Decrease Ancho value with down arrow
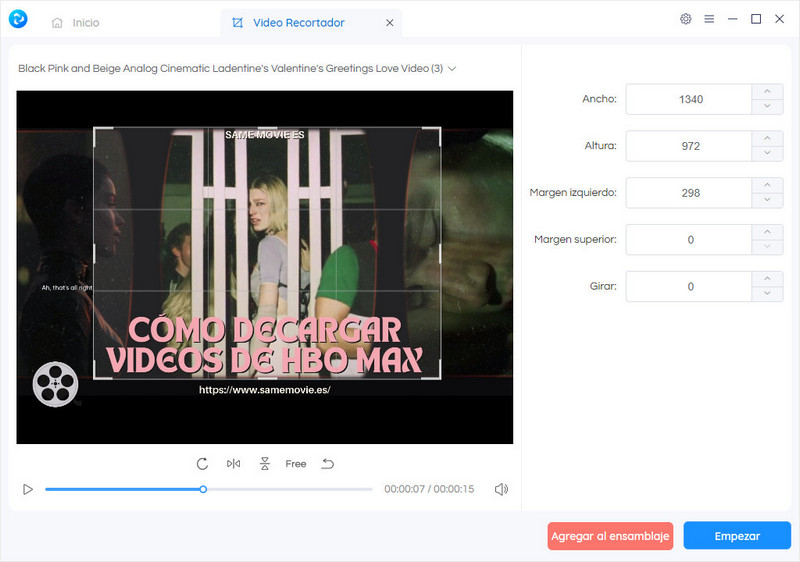Image resolution: width=800 pixels, height=562 pixels. pyautogui.click(x=767, y=107)
